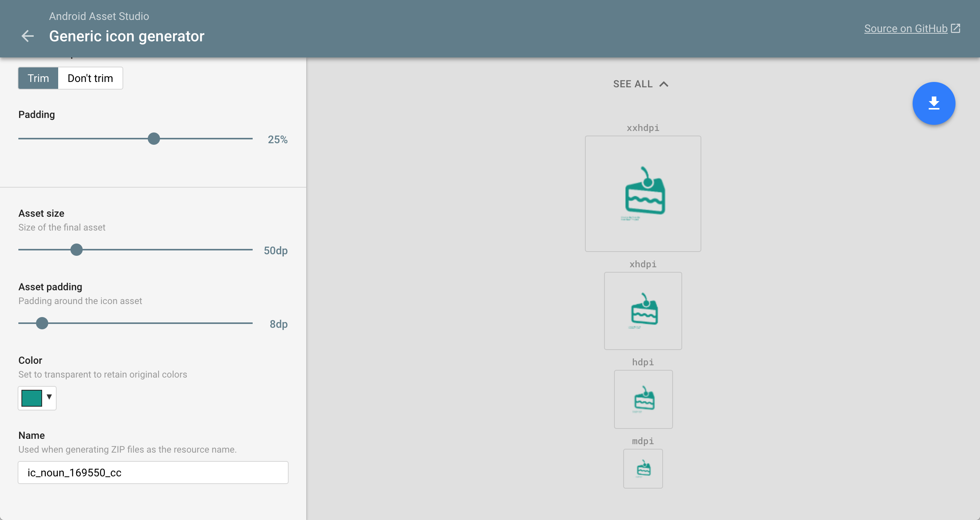
Task: Select the Trim option
Action: (x=38, y=78)
